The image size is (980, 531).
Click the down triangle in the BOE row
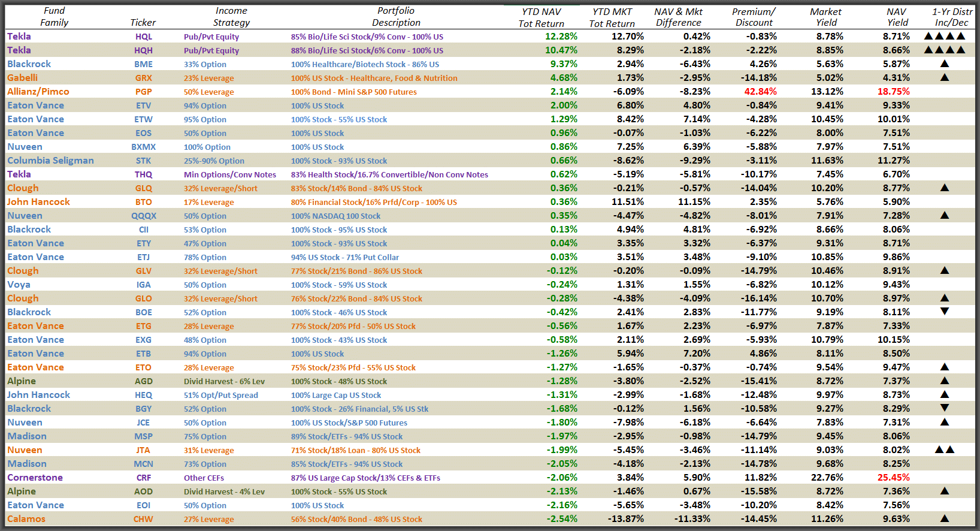click(945, 312)
